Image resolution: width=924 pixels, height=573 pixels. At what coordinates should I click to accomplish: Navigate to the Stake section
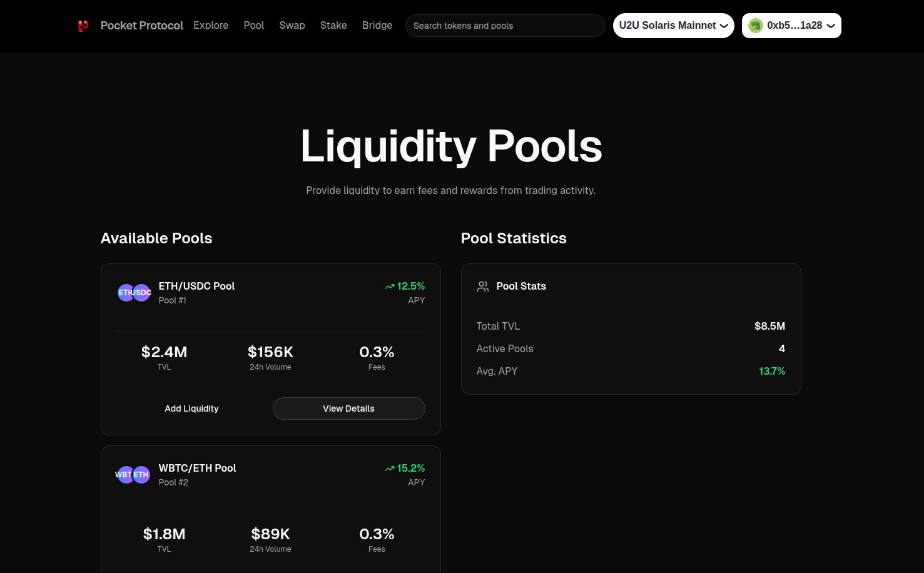coord(333,26)
